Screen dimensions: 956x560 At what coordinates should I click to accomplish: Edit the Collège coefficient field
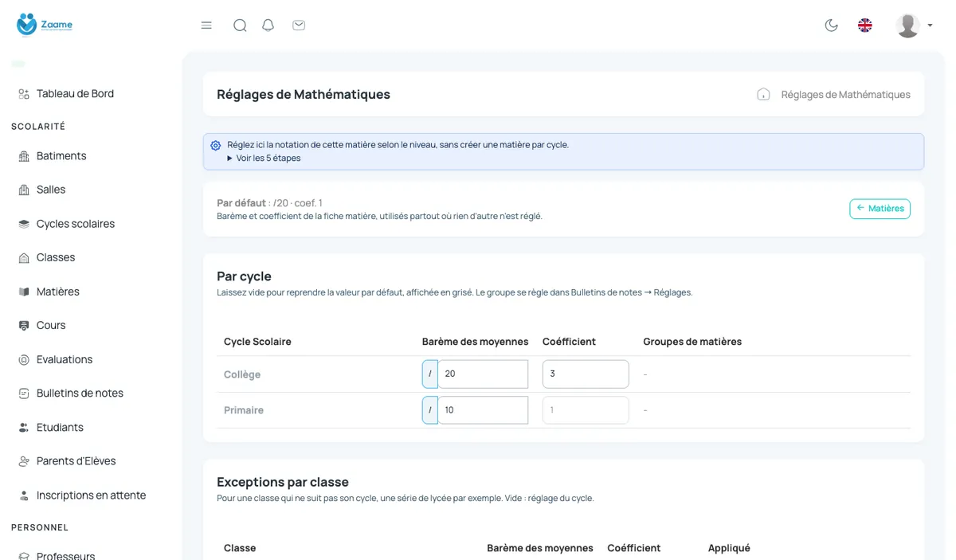tap(586, 374)
